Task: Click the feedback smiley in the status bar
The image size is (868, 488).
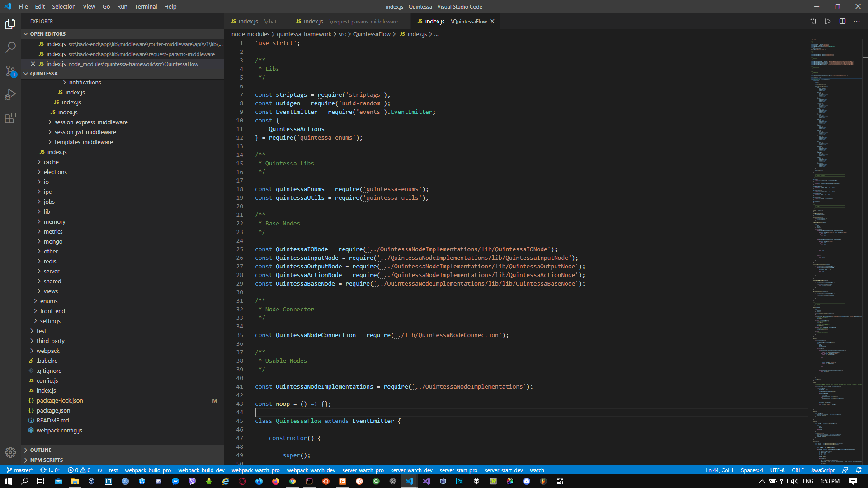Action: 845,470
